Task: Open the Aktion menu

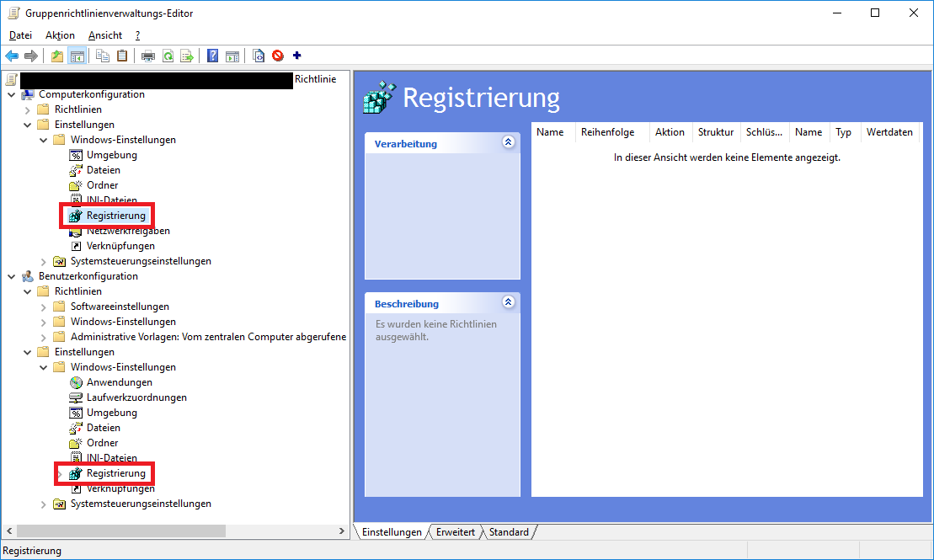Action: pos(60,35)
